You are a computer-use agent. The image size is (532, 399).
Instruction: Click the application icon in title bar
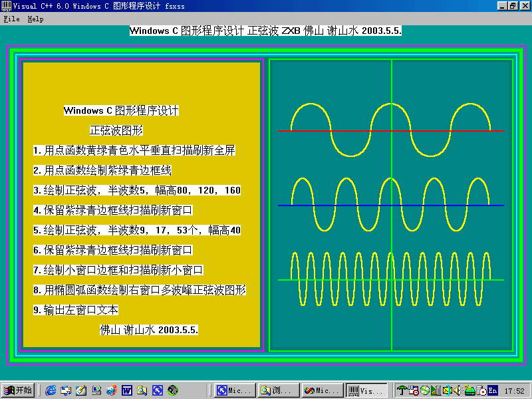[x=6, y=6]
